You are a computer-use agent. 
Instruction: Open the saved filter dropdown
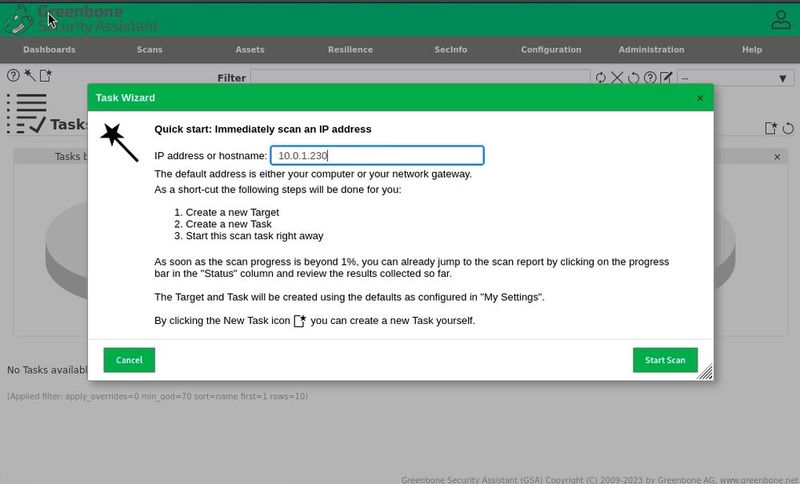[735, 78]
